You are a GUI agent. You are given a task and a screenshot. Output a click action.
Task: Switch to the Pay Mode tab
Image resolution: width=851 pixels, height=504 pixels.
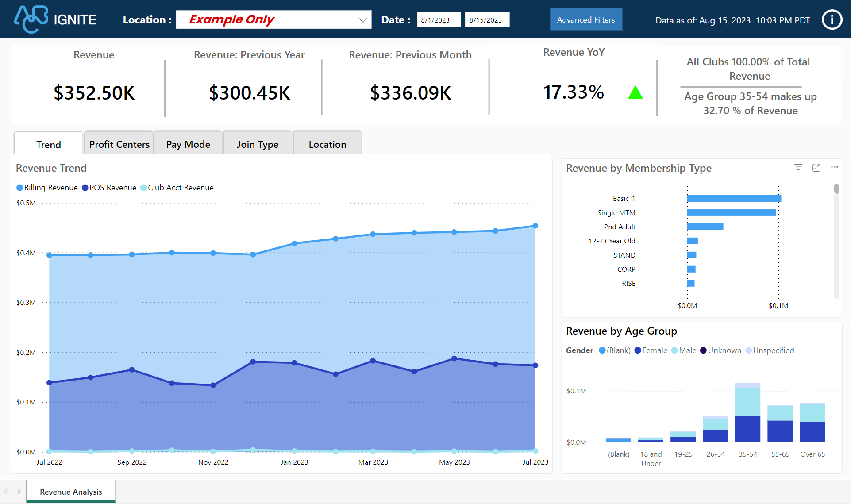click(x=188, y=143)
